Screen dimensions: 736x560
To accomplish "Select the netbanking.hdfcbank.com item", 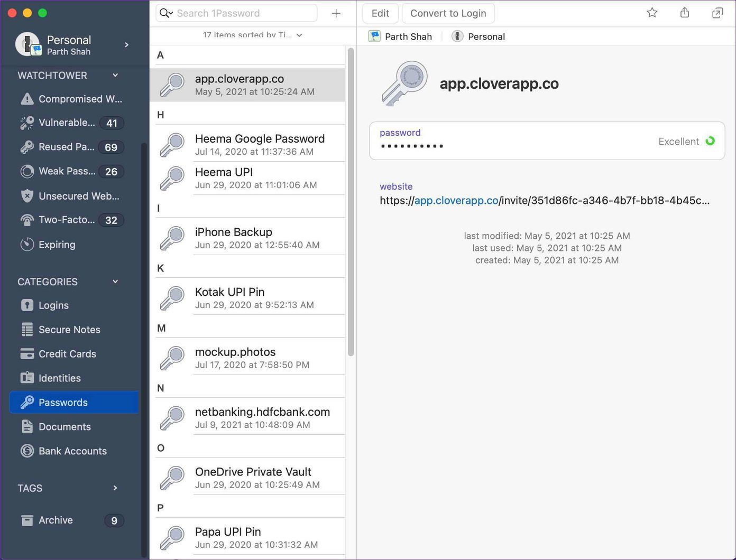I will (x=247, y=418).
